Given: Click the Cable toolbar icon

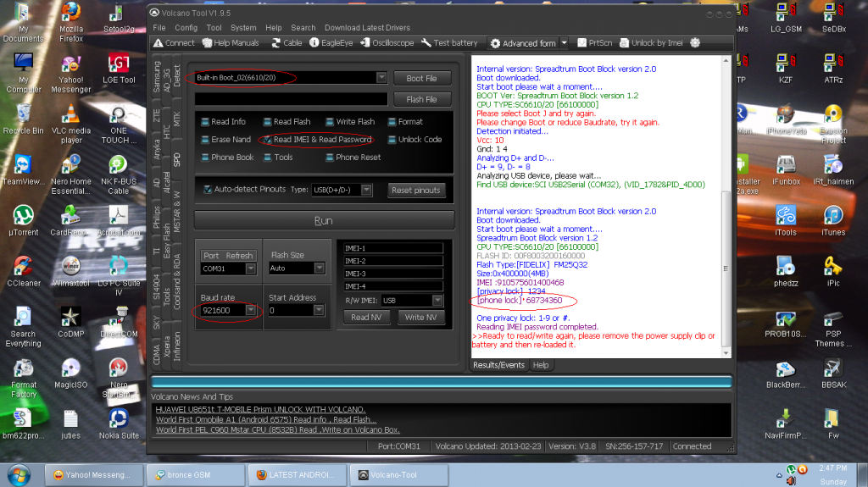Looking at the screenshot, I should click(287, 42).
